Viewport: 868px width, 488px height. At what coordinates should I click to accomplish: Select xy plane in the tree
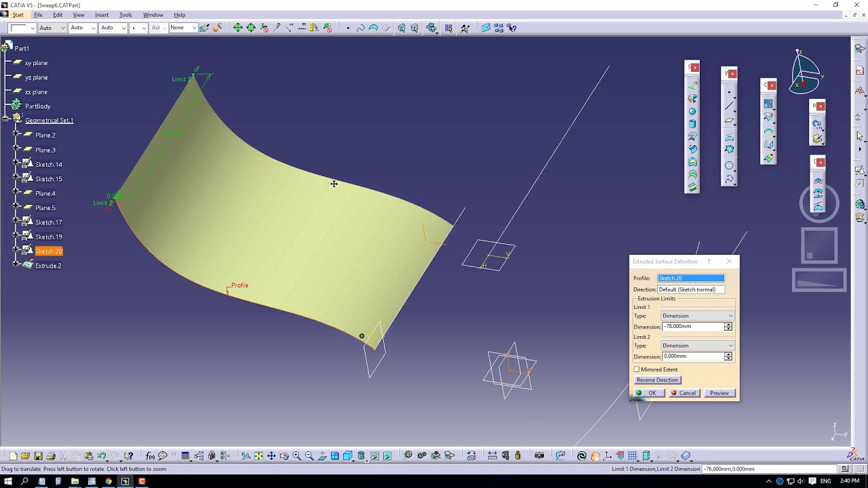[36, 63]
